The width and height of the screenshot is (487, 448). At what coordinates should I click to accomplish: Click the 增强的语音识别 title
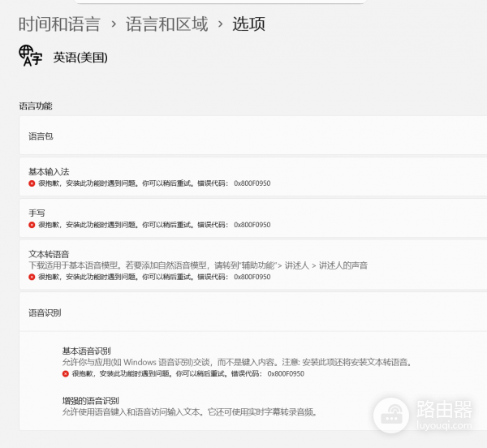click(90, 401)
